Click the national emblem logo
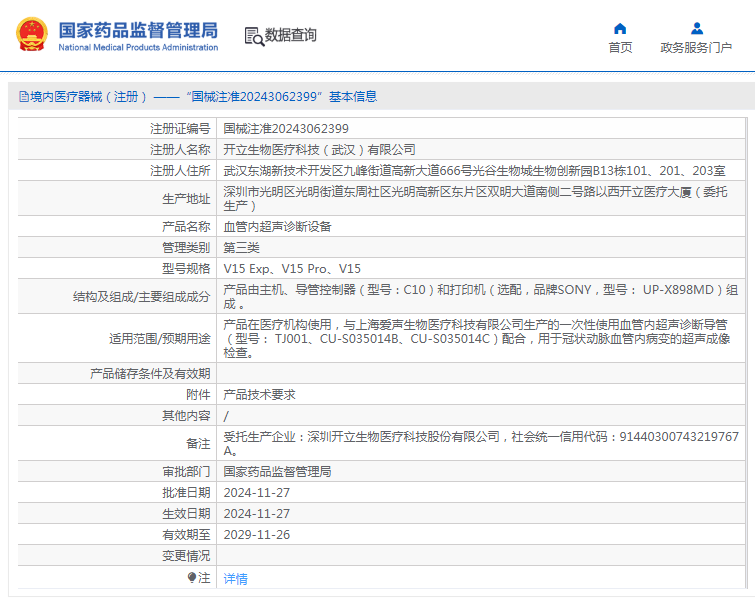Screen dimensions: 755x599 32,34
